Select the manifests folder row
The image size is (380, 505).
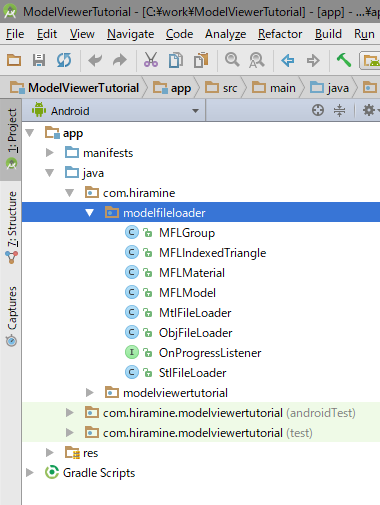pyautogui.click(x=201, y=153)
